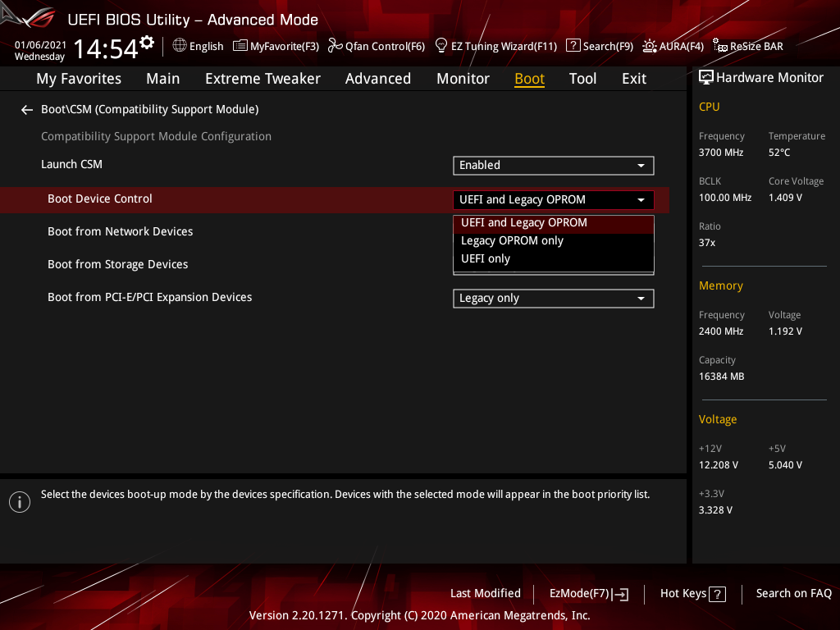Click the ReSize BAR icon

[720, 46]
